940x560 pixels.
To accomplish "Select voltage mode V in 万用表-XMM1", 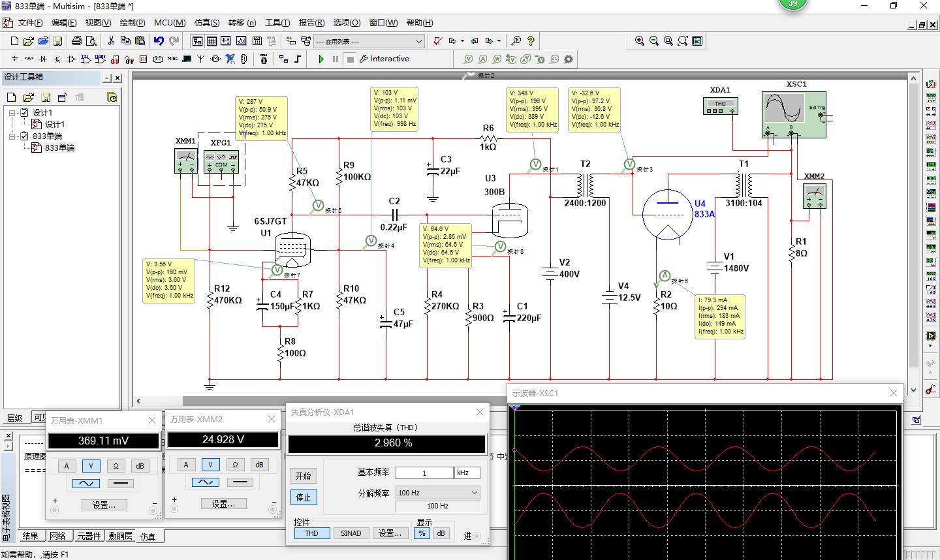I will pyautogui.click(x=91, y=466).
